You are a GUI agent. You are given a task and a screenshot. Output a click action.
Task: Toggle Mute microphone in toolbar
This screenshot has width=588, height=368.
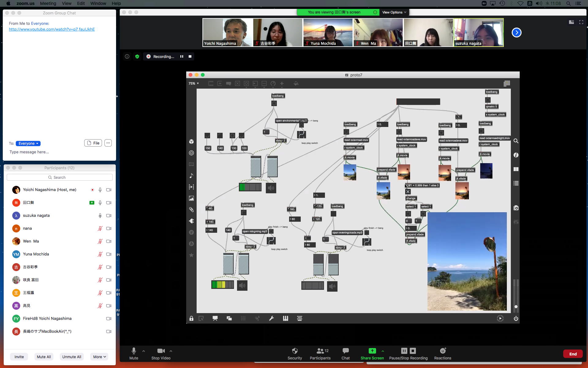(x=134, y=351)
